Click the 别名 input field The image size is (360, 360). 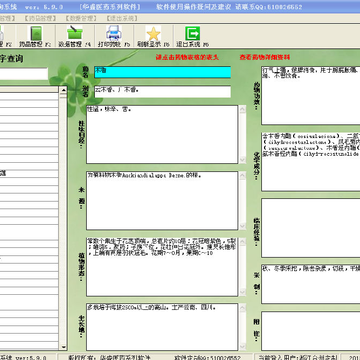(162, 92)
